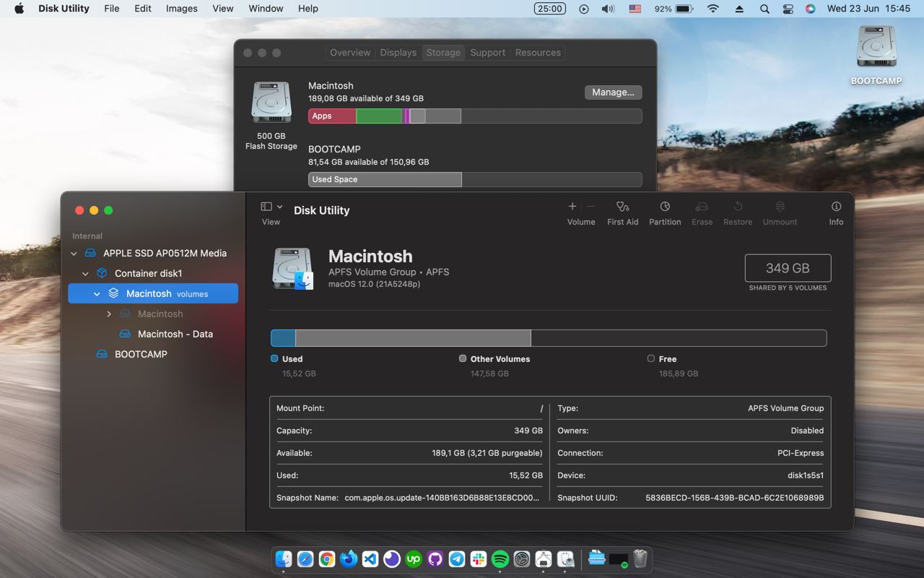Open Spotlight search in the menu bar
The width and height of the screenshot is (924, 578).
(764, 9)
